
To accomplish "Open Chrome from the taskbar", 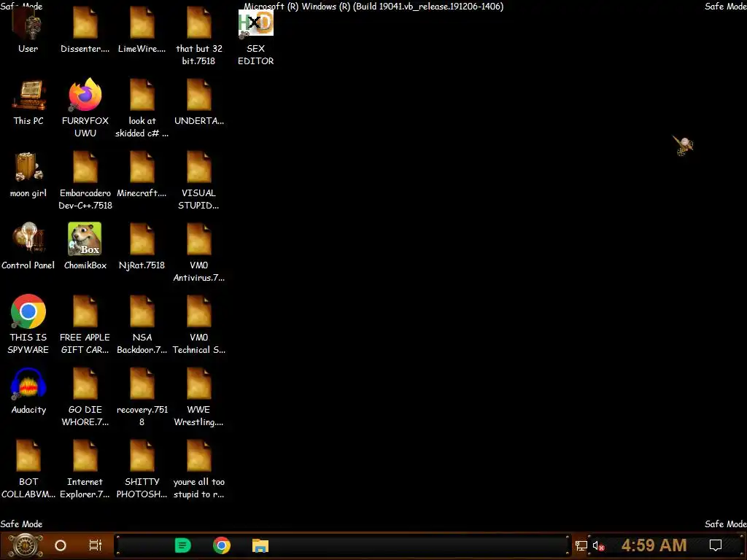I will click(x=222, y=545).
